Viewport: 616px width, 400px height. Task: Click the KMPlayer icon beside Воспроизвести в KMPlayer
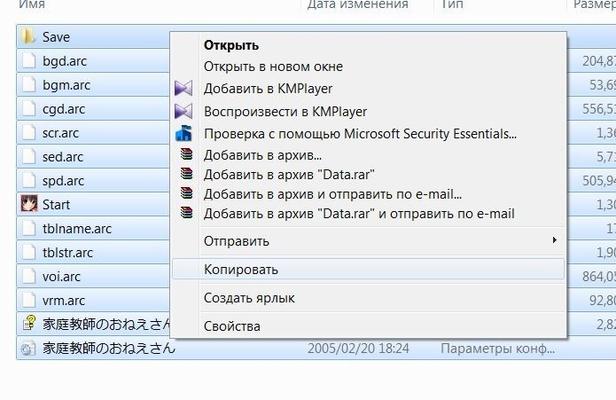tap(183, 111)
